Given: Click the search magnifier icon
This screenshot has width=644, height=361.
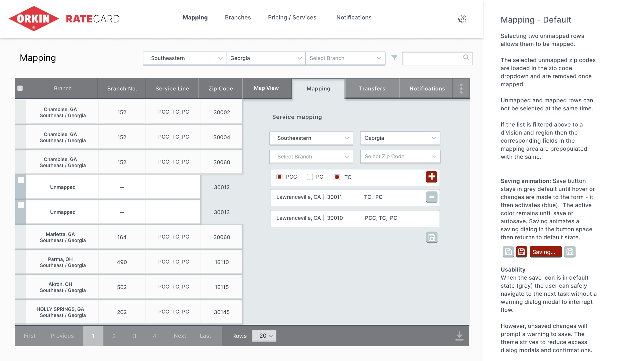Looking at the screenshot, I should pyautogui.click(x=466, y=57).
